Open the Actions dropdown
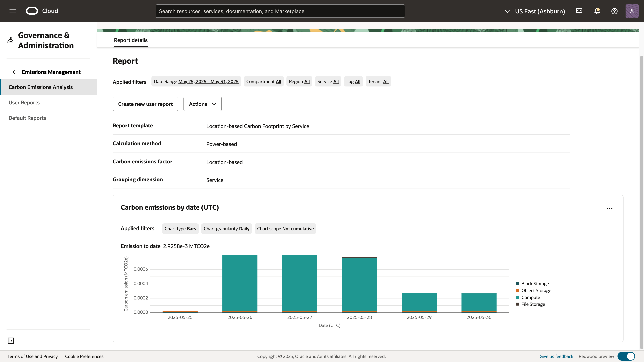Image resolution: width=644 pixels, height=362 pixels. 202,104
